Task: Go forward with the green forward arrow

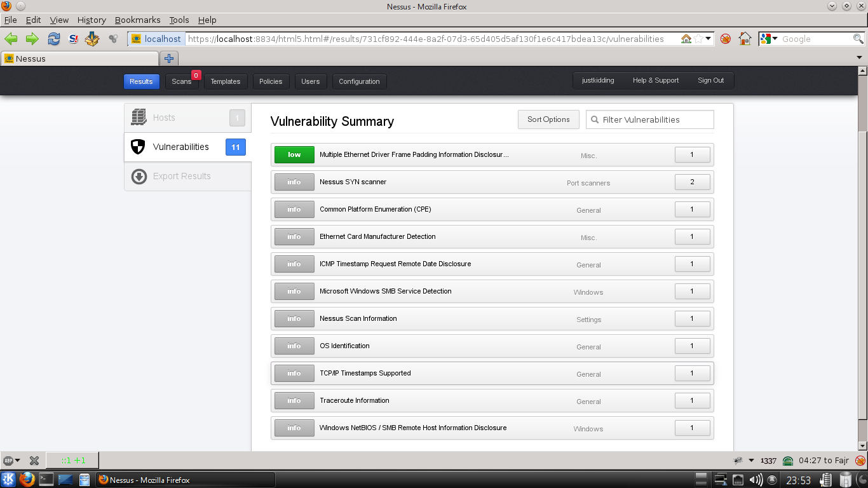Action: (32, 39)
